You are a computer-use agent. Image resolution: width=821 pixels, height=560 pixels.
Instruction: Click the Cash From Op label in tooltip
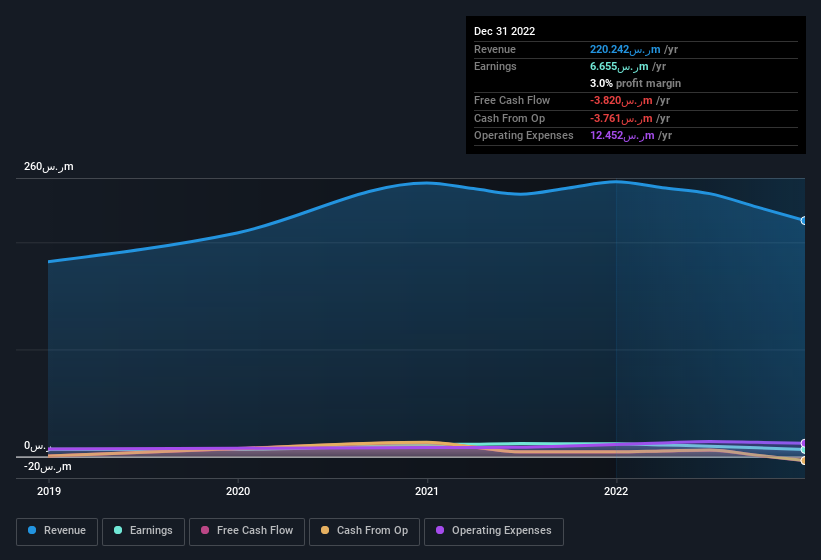pyautogui.click(x=509, y=118)
